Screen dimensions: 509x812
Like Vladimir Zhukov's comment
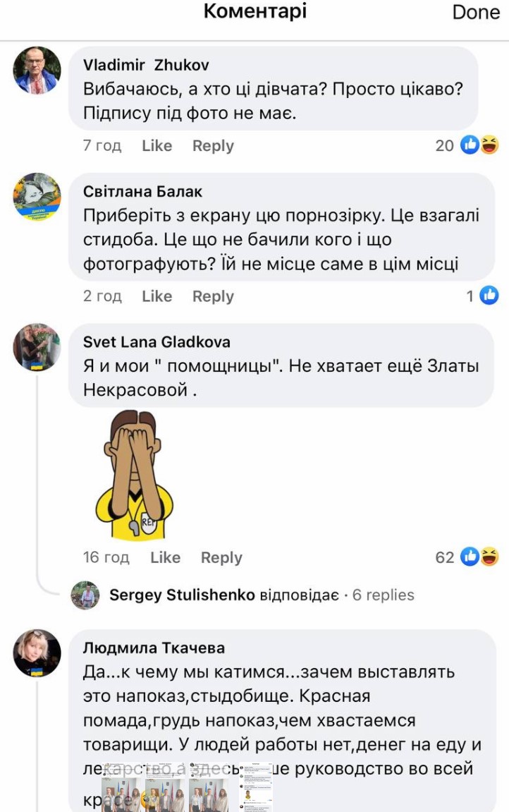click(157, 146)
